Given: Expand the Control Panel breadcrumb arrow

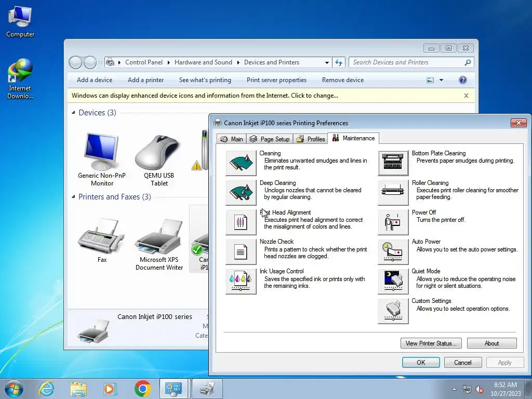Looking at the screenshot, I should coord(169,62).
